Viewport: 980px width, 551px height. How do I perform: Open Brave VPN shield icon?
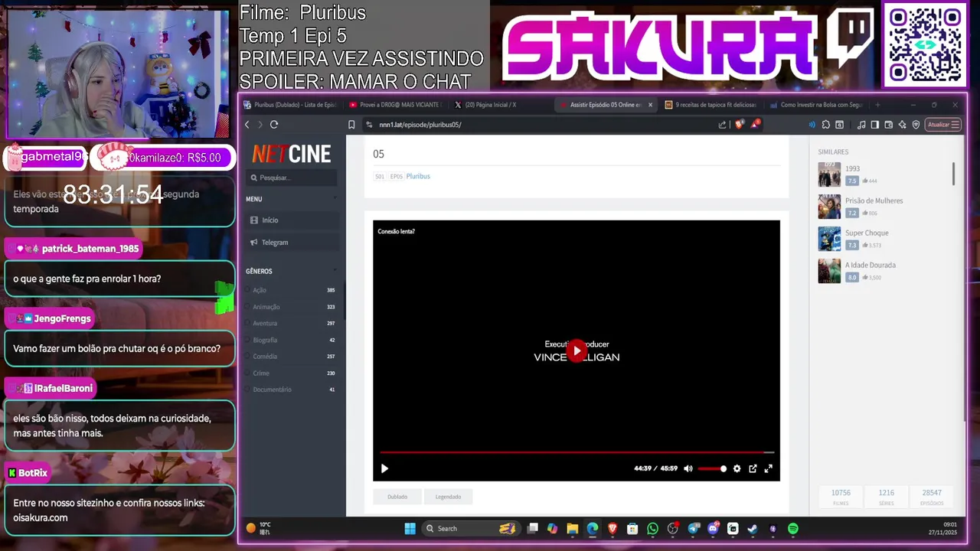(x=916, y=125)
